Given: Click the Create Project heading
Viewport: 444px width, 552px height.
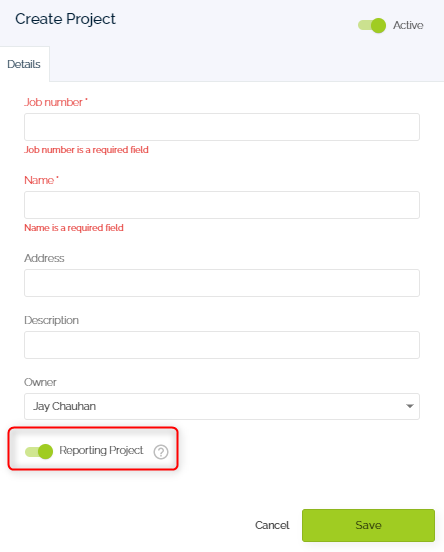Looking at the screenshot, I should click(65, 19).
